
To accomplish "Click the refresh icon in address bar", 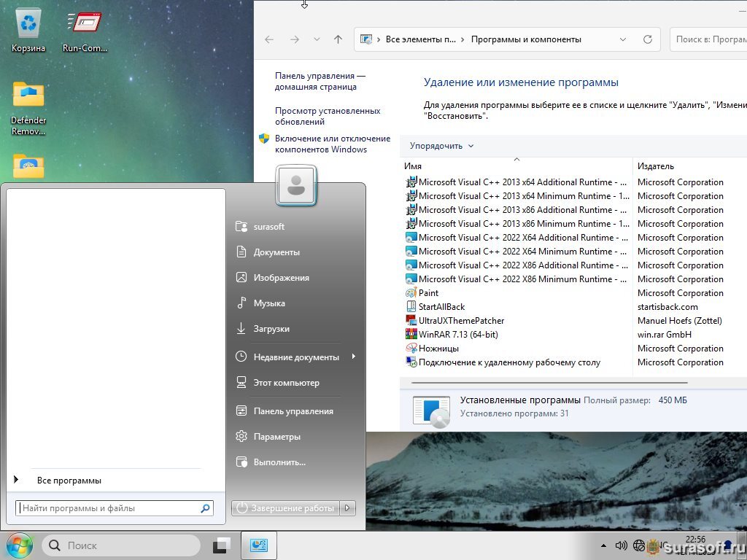I will 647,39.
